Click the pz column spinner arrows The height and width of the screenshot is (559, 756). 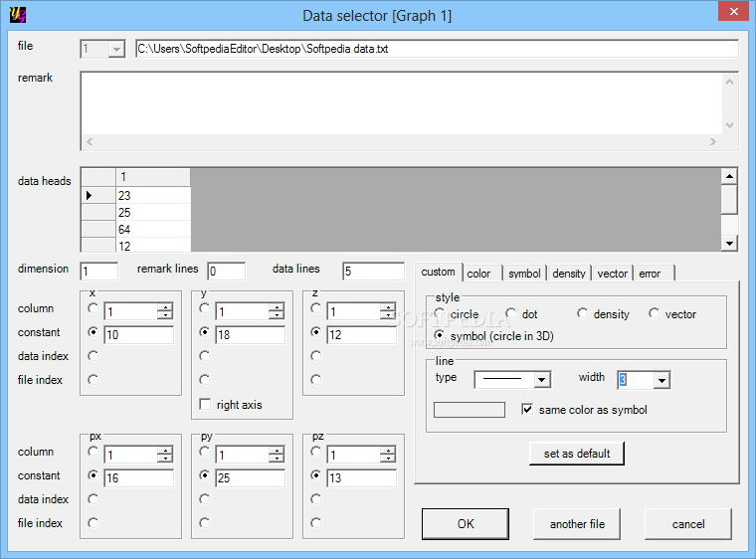(388, 455)
